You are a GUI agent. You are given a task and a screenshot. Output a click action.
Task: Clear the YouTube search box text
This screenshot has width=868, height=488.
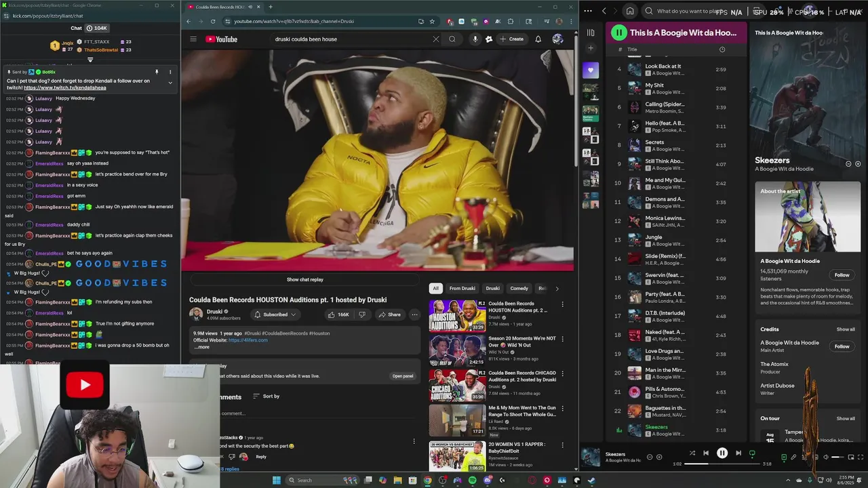[x=436, y=39]
